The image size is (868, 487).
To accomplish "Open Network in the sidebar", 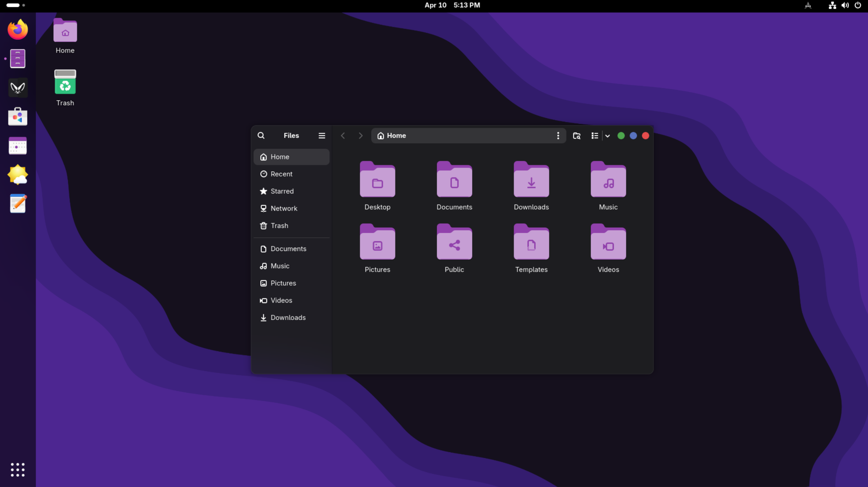I will click(x=291, y=208).
